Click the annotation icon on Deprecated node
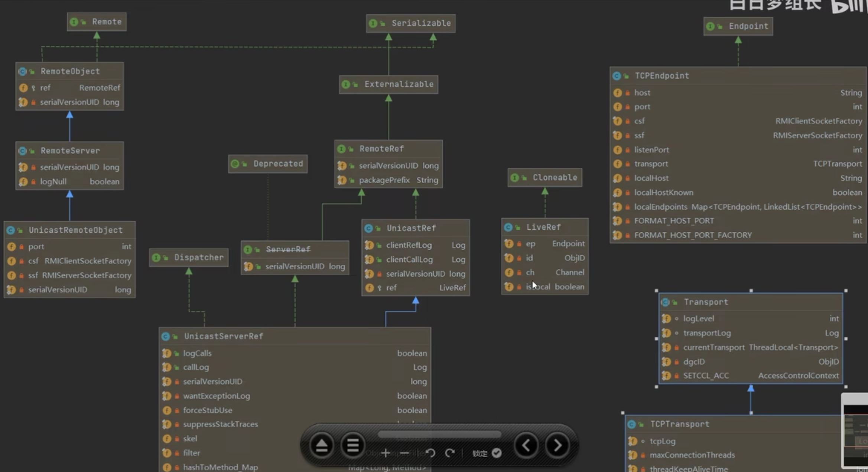The height and width of the screenshot is (472, 868). [x=235, y=164]
